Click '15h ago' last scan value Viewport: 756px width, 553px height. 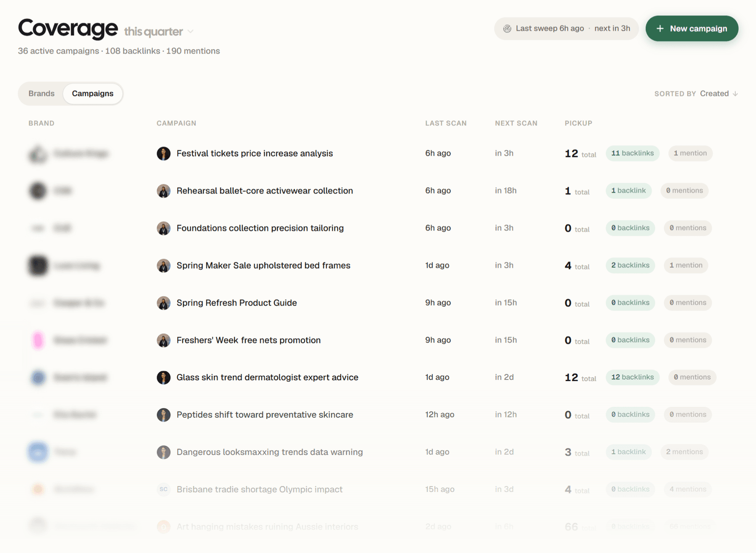(x=440, y=489)
